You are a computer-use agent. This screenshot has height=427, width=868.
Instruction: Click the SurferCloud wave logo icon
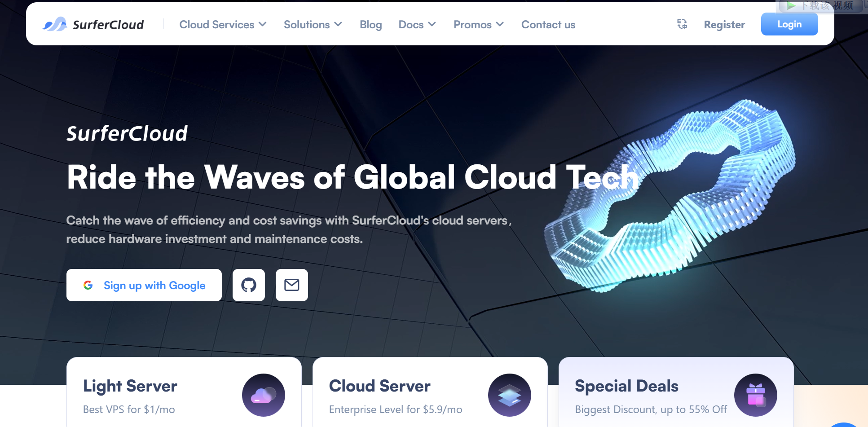pyautogui.click(x=55, y=24)
